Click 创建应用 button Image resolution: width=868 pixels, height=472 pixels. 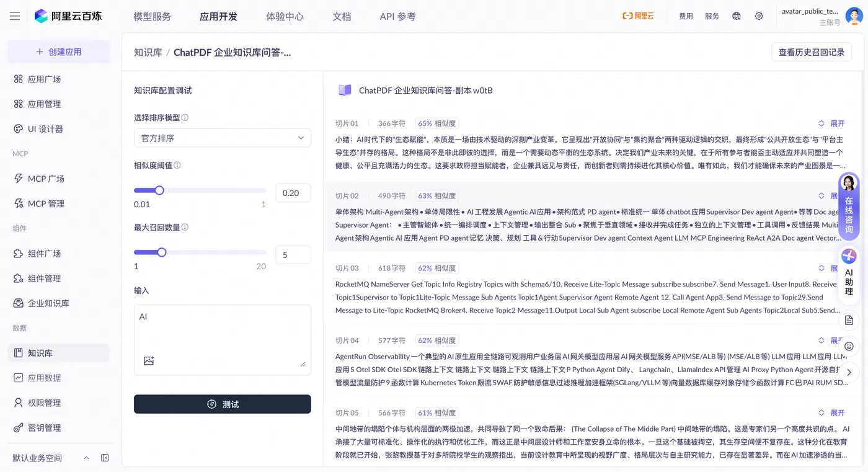click(x=58, y=51)
